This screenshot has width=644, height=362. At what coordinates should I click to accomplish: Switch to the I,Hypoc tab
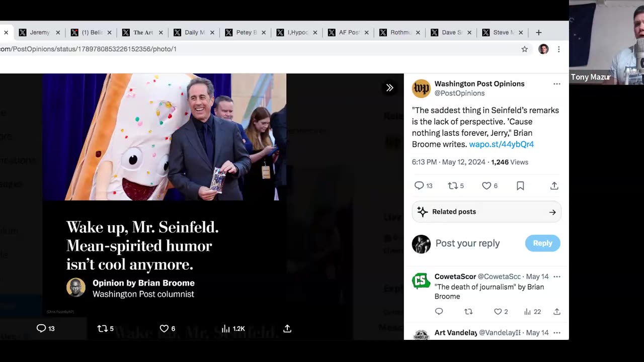[297, 32]
